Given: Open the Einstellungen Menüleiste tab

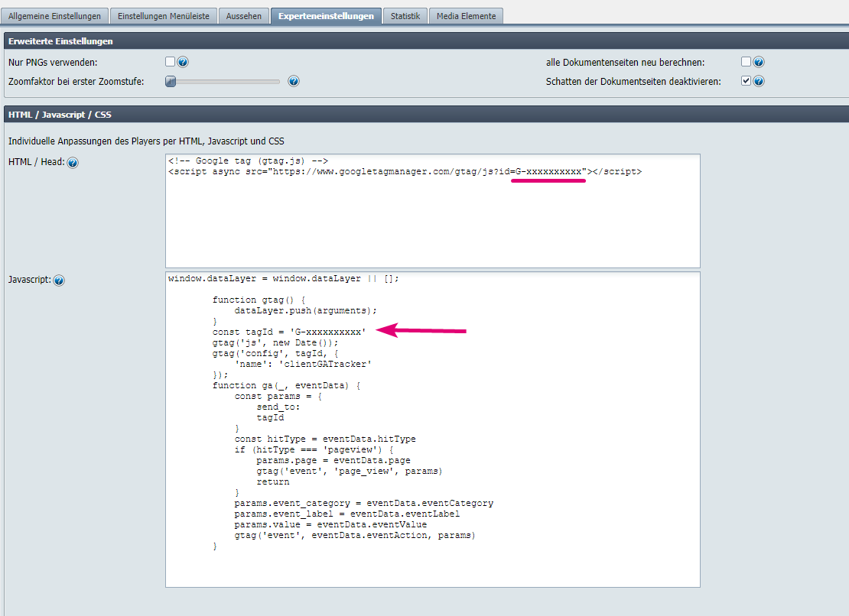Looking at the screenshot, I should (164, 16).
